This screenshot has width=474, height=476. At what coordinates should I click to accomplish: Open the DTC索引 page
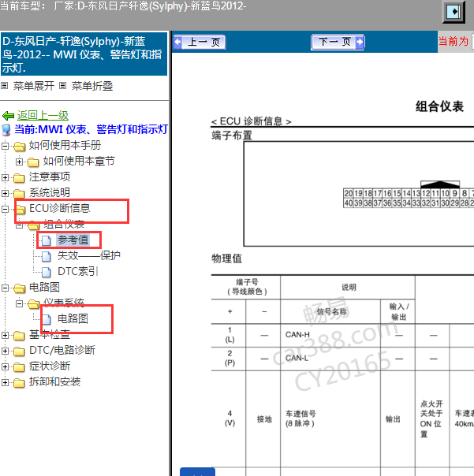point(78,271)
